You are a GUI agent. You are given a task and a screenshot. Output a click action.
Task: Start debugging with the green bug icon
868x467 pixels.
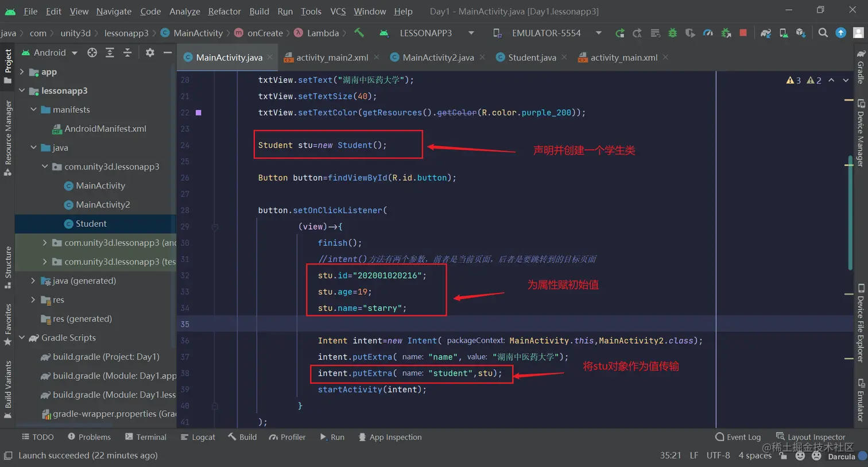coord(672,33)
